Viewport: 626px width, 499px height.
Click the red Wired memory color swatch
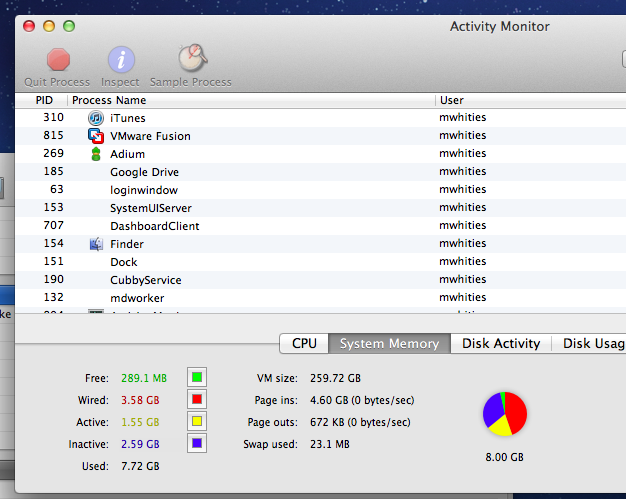(197, 399)
